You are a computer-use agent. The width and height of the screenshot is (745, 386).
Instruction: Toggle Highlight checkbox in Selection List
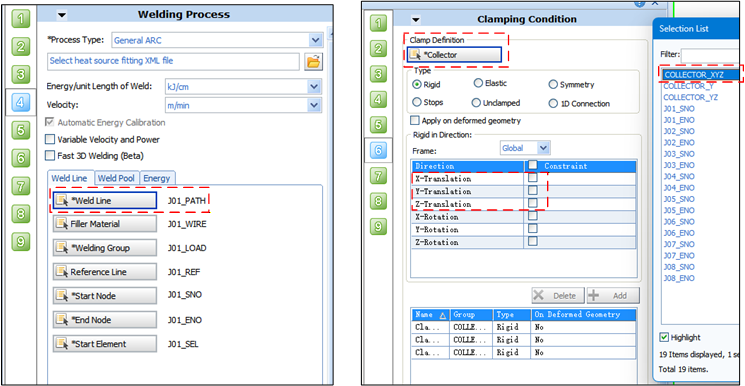[x=664, y=337]
